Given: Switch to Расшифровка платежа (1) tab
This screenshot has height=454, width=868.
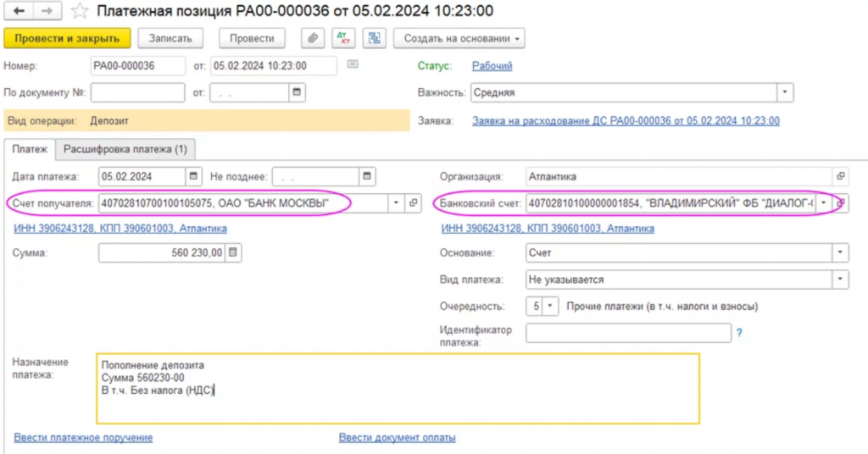Looking at the screenshot, I should 125,149.
